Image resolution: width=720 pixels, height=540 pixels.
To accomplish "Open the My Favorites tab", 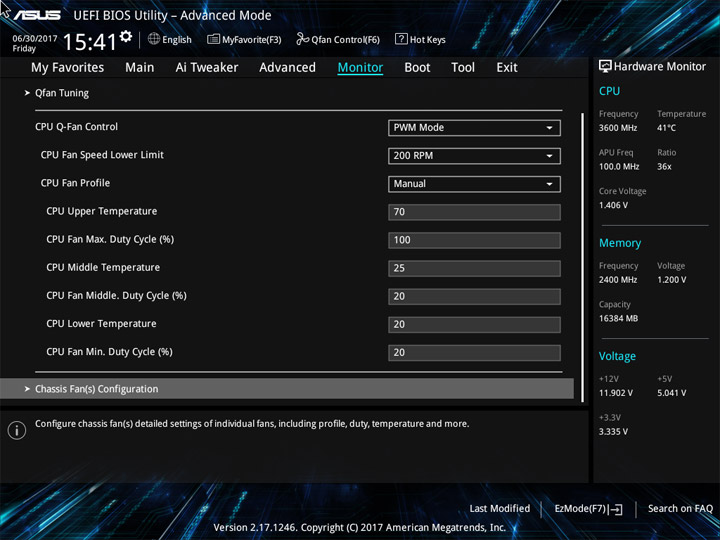I will (68, 68).
